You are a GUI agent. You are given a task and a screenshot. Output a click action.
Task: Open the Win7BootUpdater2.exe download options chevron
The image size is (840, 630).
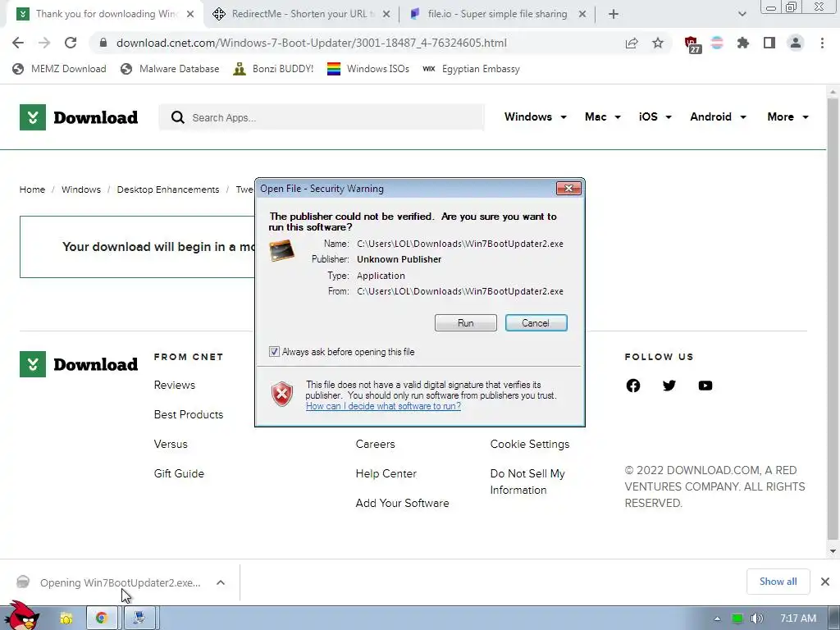point(221,583)
